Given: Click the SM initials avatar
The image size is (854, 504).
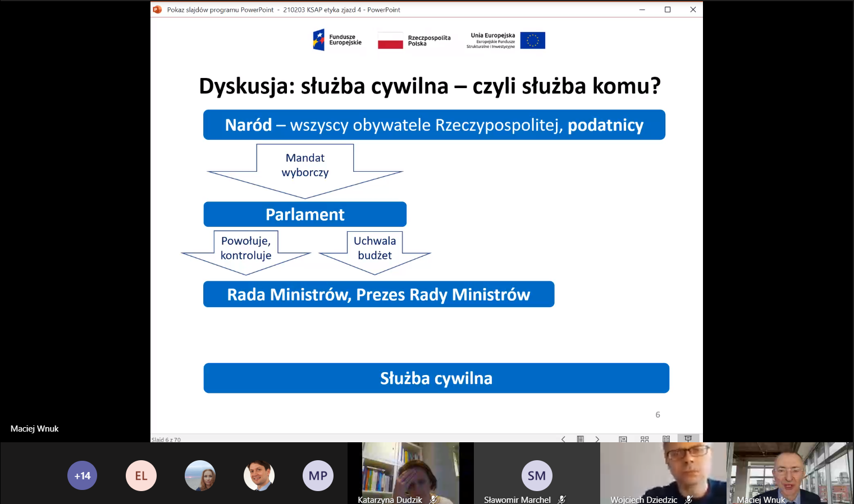Looking at the screenshot, I should [536, 475].
